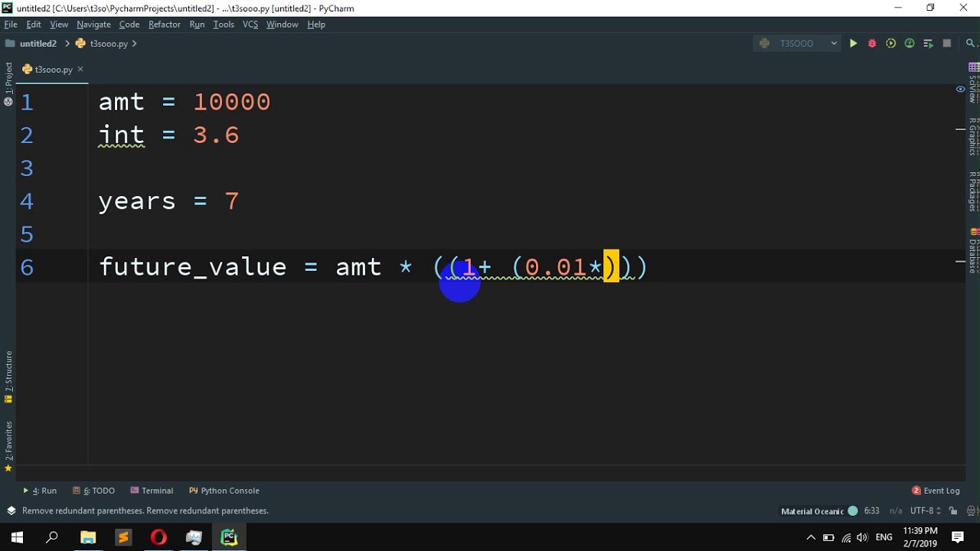Open the Help menu
980x551 pixels.
point(316,24)
